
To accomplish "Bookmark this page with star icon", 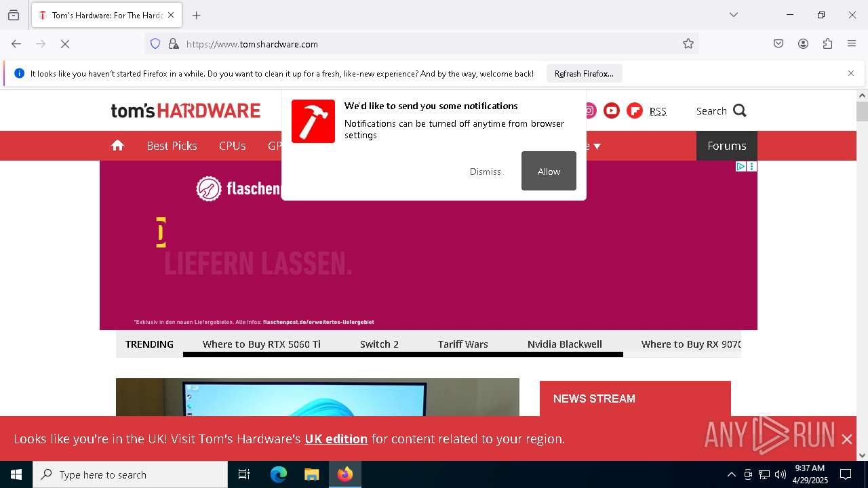I will click(688, 44).
